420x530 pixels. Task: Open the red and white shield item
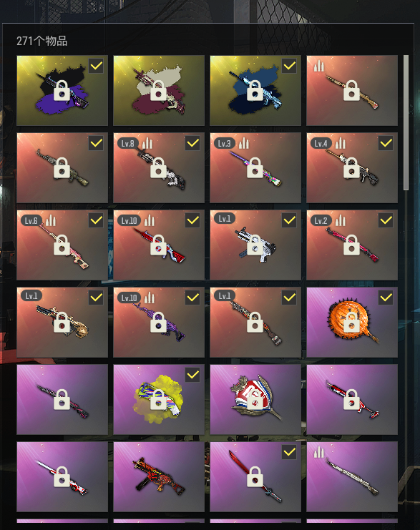coord(255,399)
